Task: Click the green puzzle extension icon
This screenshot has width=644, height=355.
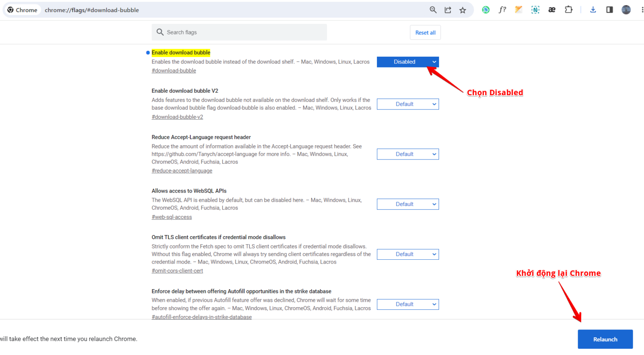Action: (x=486, y=9)
